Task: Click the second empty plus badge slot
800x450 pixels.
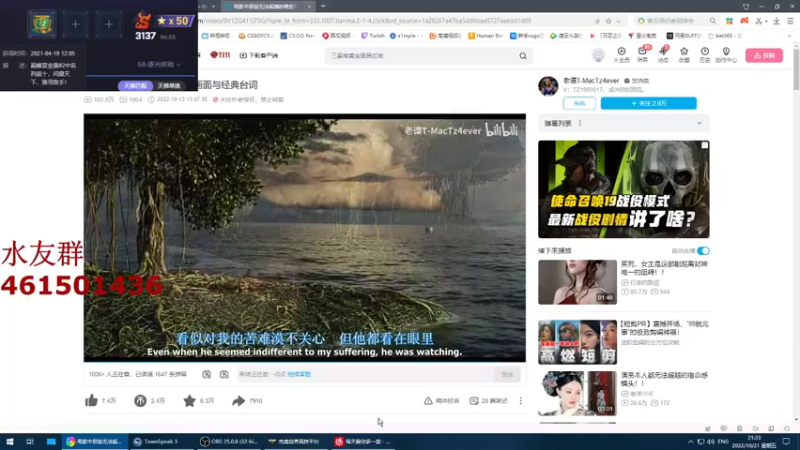Action: click(x=109, y=24)
